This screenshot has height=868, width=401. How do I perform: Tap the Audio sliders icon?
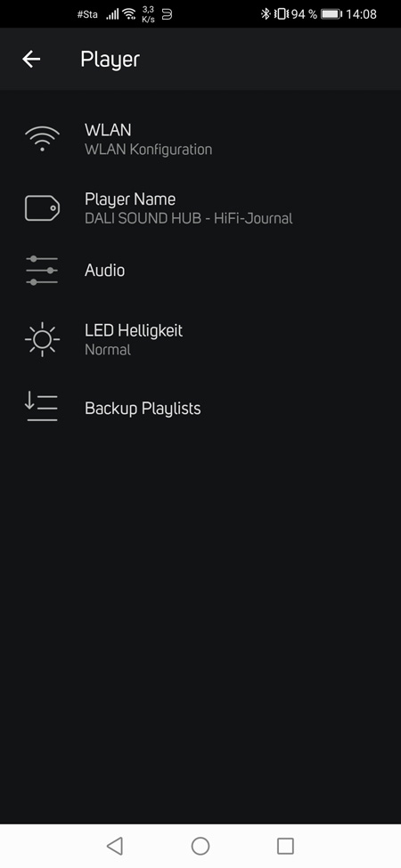[42, 271]
